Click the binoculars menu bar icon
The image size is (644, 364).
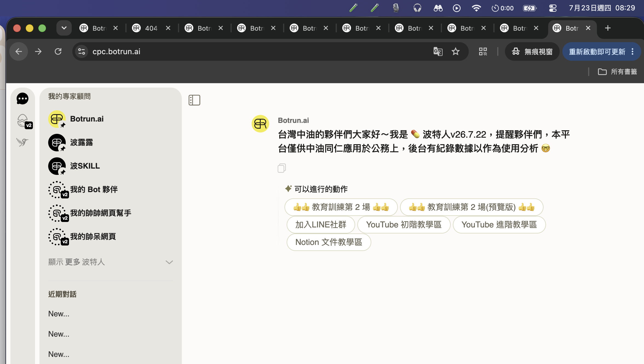pyautogui.click(x=438, y=8)
